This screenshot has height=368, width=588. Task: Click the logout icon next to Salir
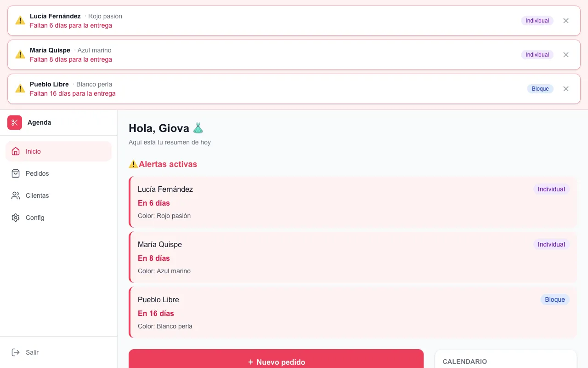pos(15,352)
